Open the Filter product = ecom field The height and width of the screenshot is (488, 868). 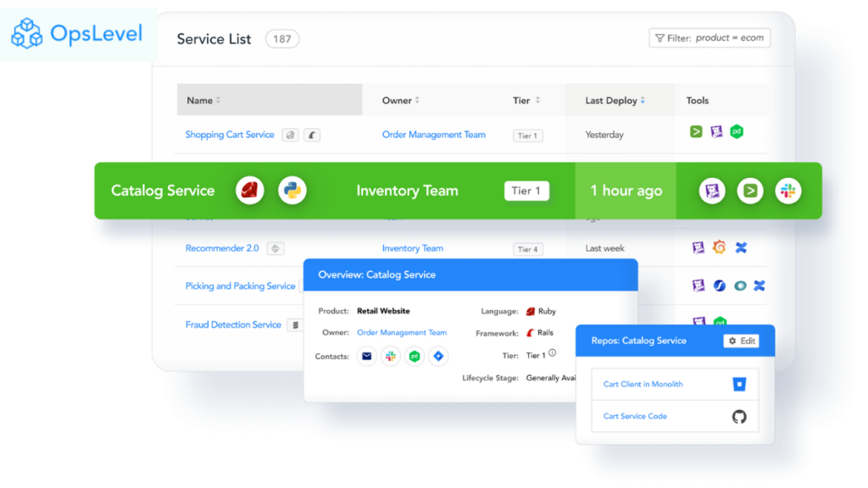709,37
